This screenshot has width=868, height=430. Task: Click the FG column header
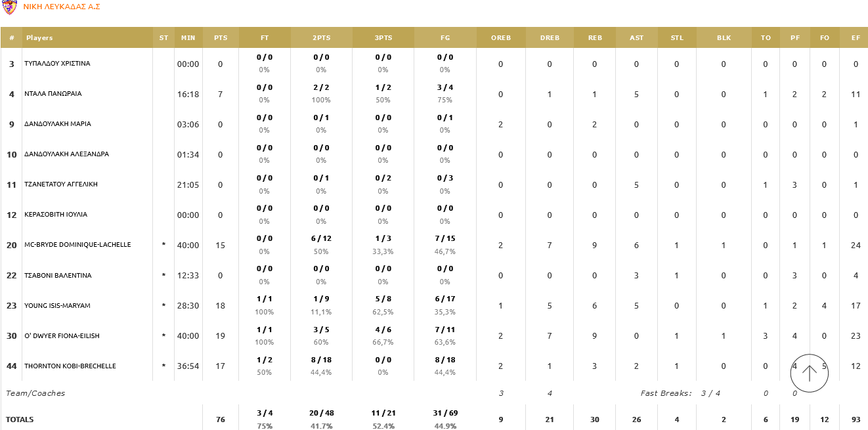(x=445, y=38)
